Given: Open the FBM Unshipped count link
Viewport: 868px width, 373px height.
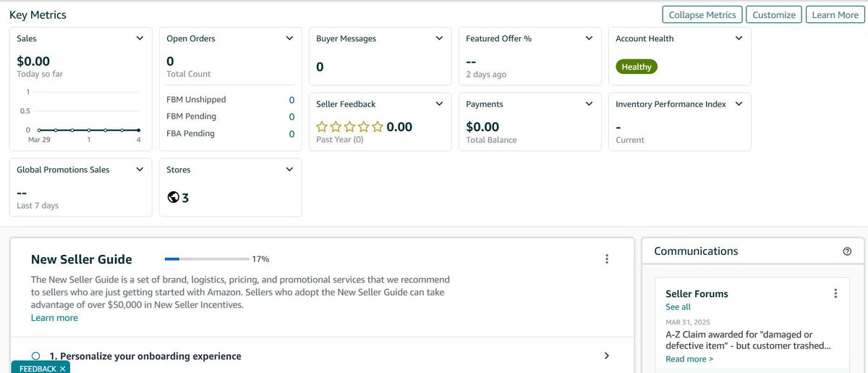Looking at the screenshot, I should click(292, 100).
